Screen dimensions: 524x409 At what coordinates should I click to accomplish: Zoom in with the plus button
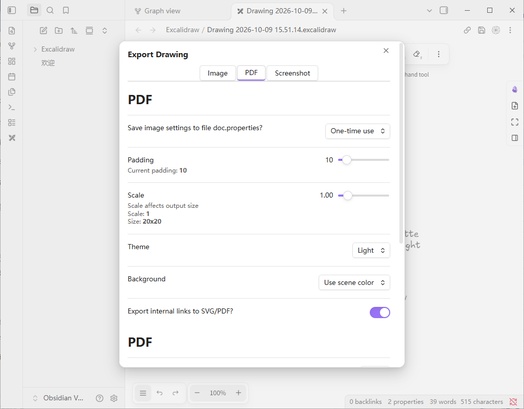click(238, 393)
